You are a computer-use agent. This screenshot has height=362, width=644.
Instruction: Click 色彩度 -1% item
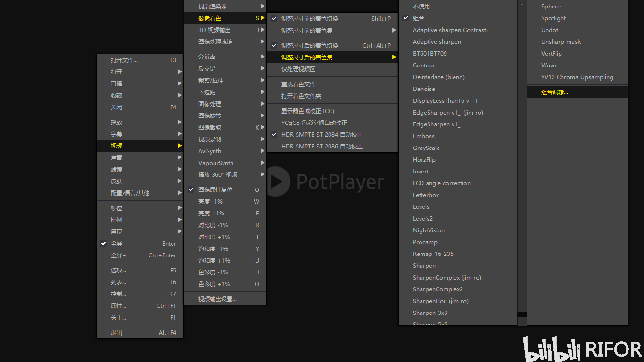[x=225, y=272]
